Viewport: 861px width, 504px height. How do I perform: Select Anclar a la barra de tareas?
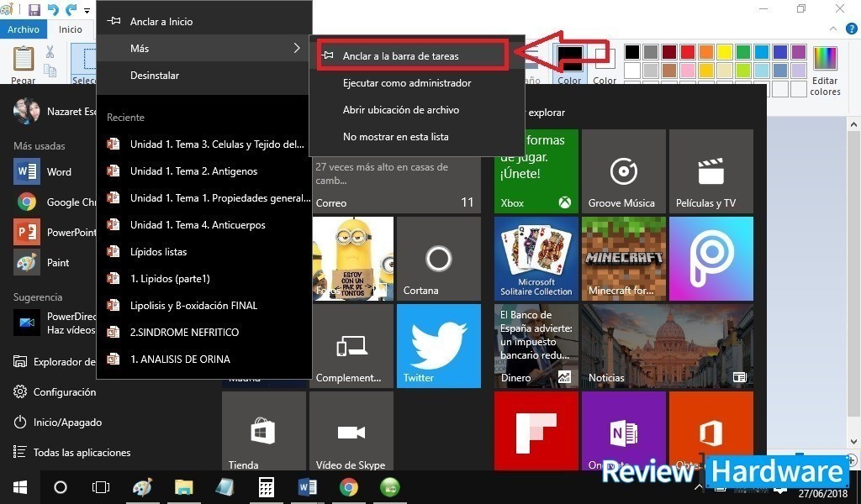coord(400,56)
